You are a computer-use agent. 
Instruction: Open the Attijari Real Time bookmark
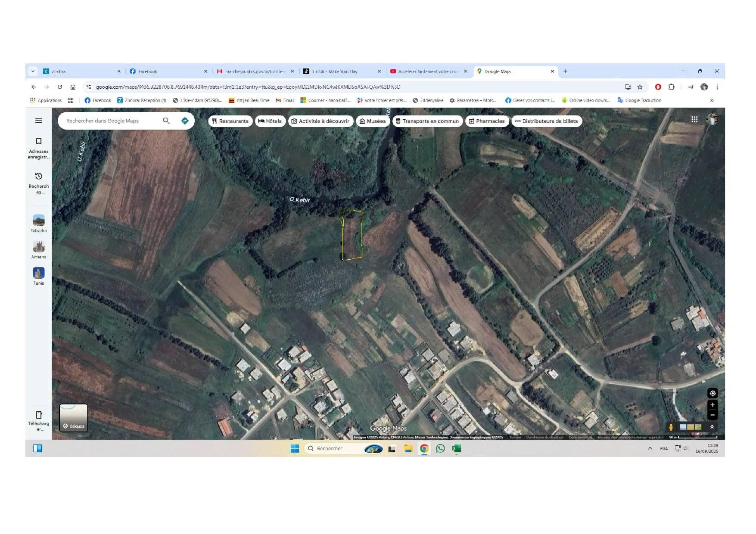pos(249,100)
